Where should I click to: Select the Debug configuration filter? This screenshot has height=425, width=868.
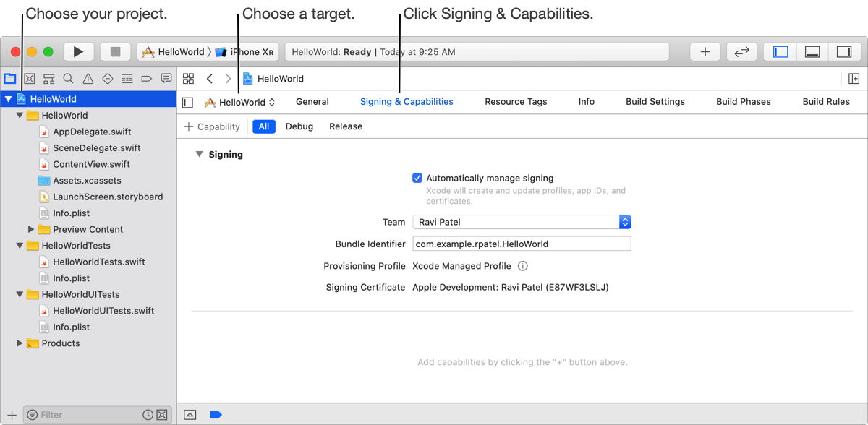tap(299, 126)
